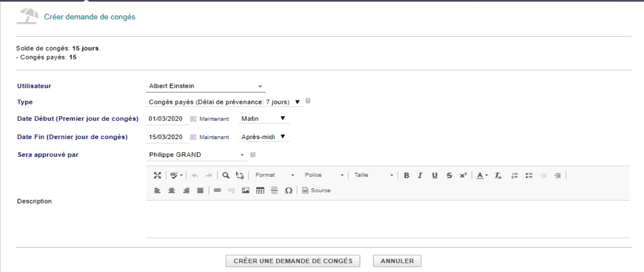This screenshot has width=644, height=272.
Task: Click Créer une demande de congés
Action: 293,261
